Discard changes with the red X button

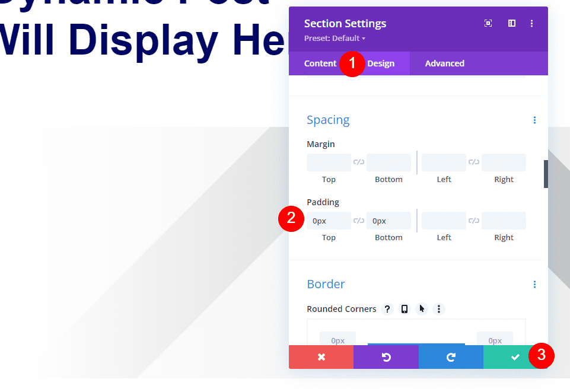click(321, 356)
